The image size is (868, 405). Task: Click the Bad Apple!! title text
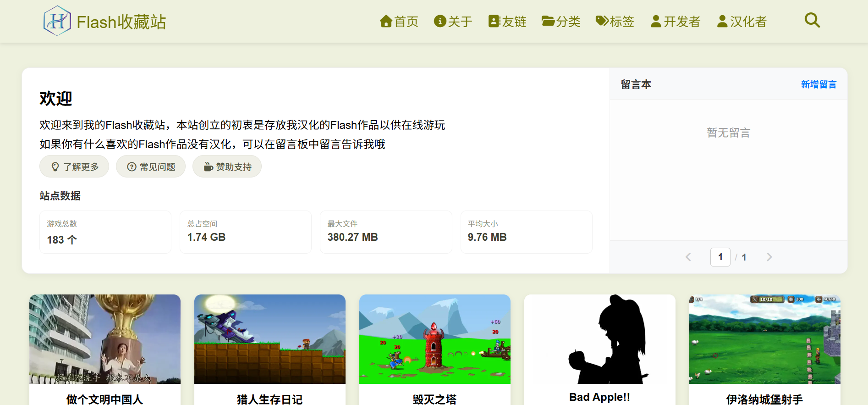point(600,397)
